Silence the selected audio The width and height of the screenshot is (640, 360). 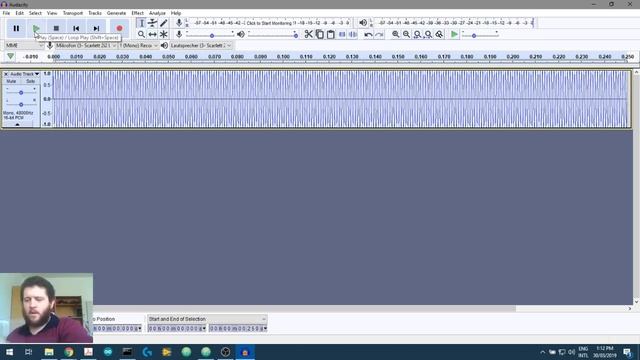click(353, 34)
